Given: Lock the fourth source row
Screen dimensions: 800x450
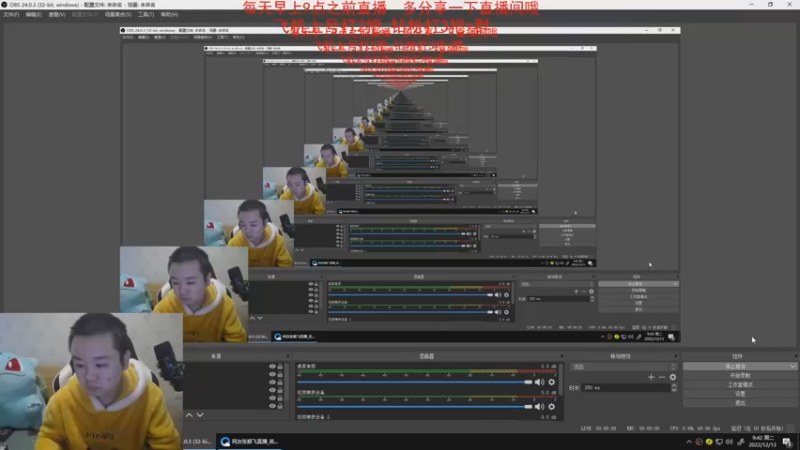Looking at the screenshot, I should [280, 390].
